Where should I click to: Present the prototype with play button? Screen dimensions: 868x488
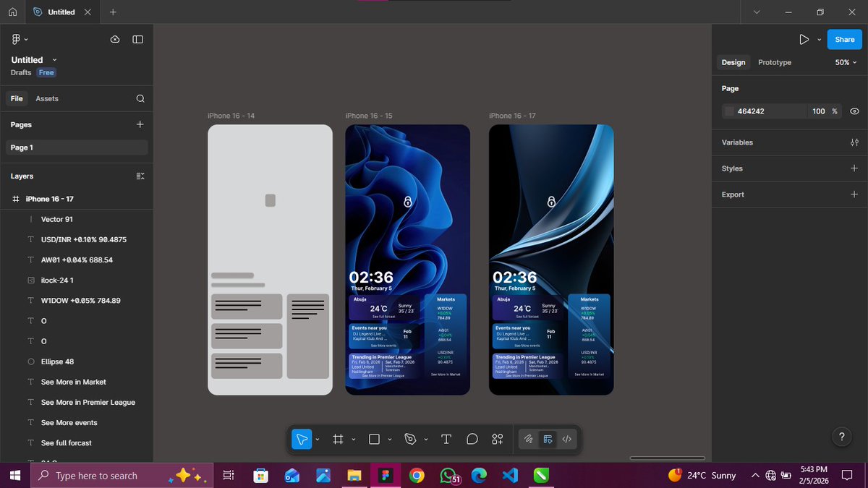tap(804, 39)
